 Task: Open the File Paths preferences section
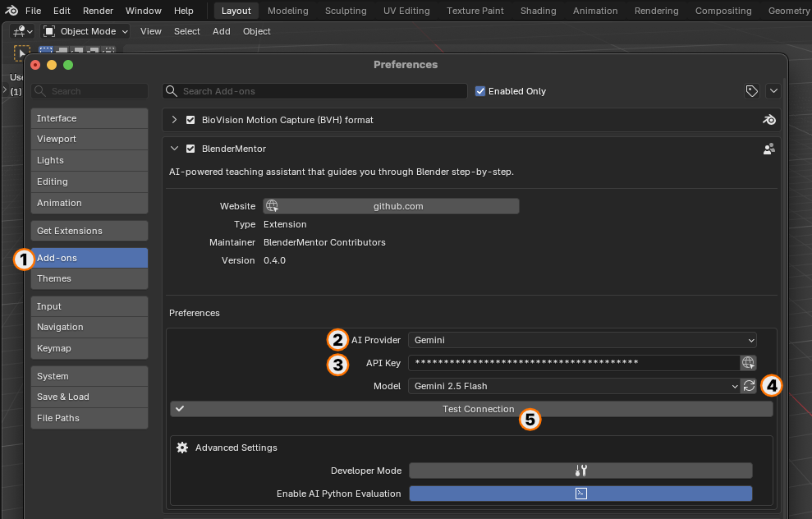89,418
